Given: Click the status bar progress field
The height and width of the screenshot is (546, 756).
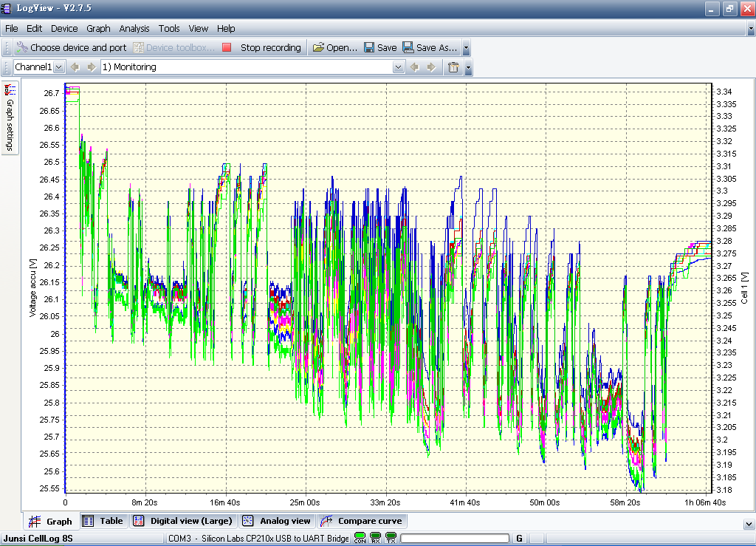Looking at the screenshot, I should 455,539.
